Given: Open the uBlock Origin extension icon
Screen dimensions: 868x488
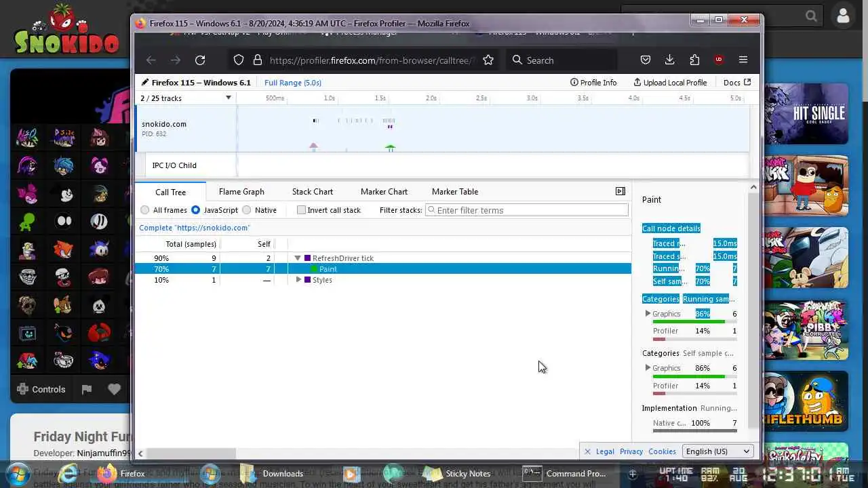Looking at the screenshot, I should click(719, 60).
